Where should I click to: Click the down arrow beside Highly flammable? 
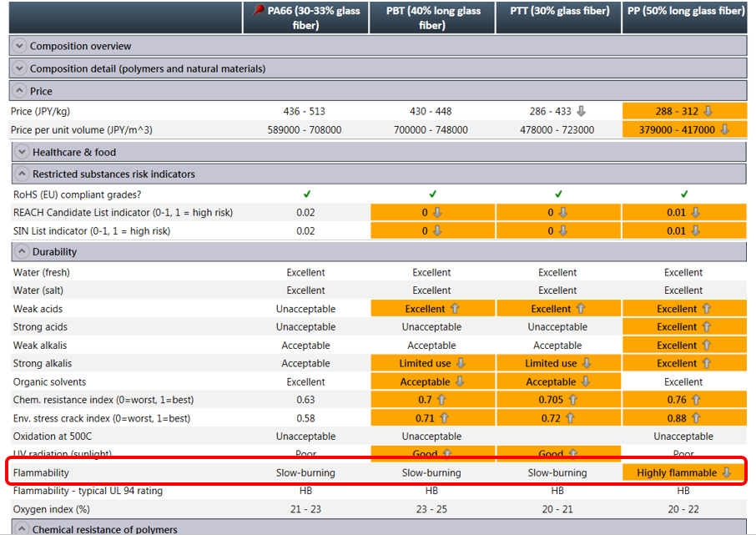pos(727,472)
